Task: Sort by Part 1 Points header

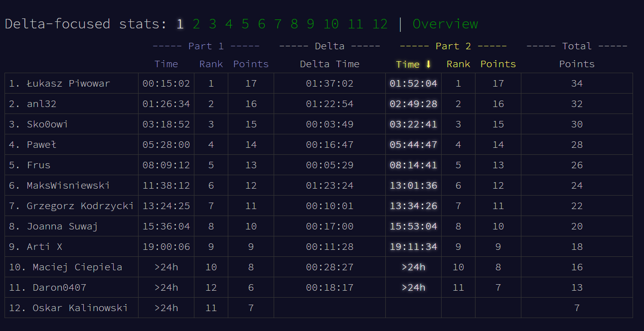Action: [x=251, y=64]
